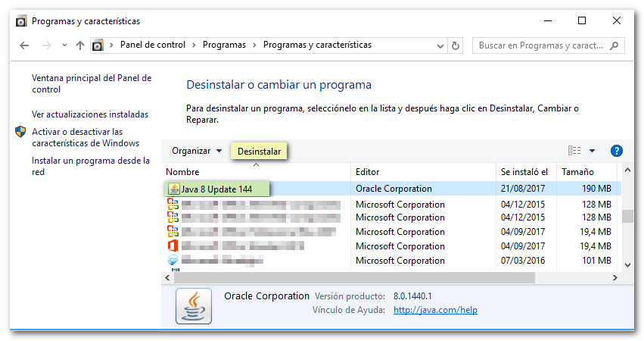Click the horizontal scrollbar left arrow
644x341 pixels.
pos(167,277)
